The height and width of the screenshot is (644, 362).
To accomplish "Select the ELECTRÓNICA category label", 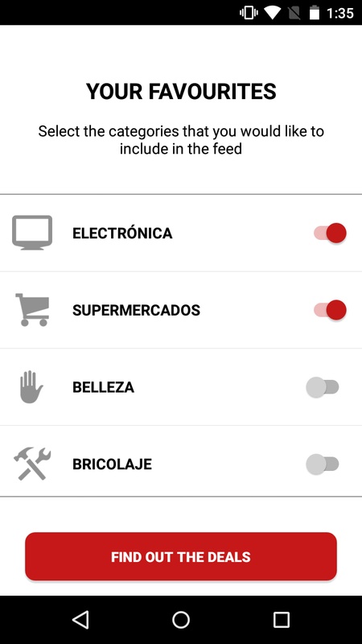I will (x=122, y=233).
